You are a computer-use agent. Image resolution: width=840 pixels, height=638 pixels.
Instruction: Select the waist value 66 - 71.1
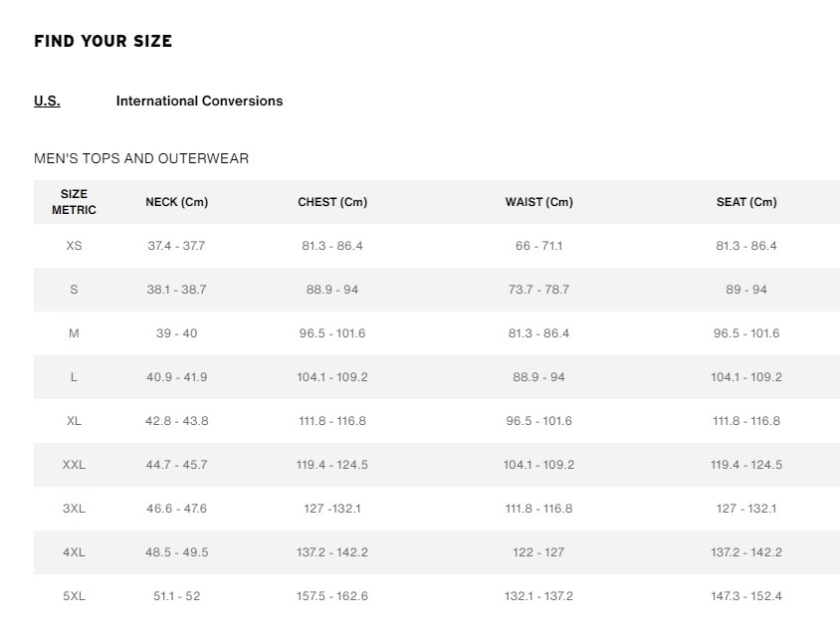(538, 246)
